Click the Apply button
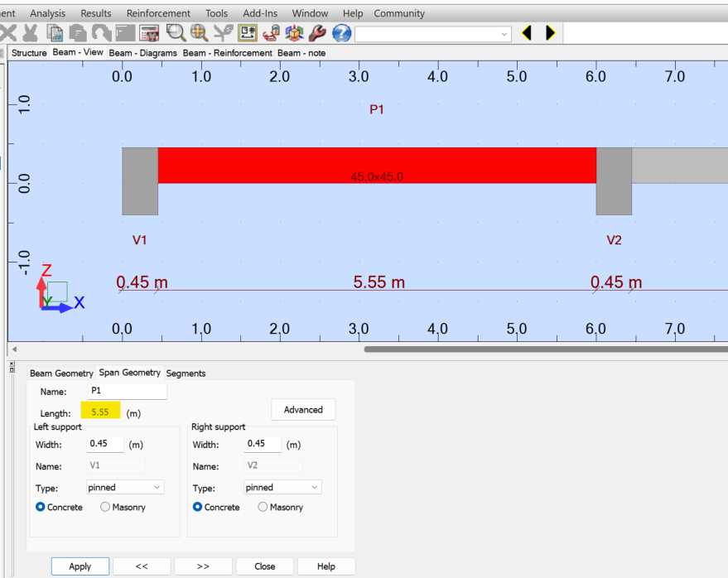This screenshot has height=578, width=728. (x=80, y=566)
